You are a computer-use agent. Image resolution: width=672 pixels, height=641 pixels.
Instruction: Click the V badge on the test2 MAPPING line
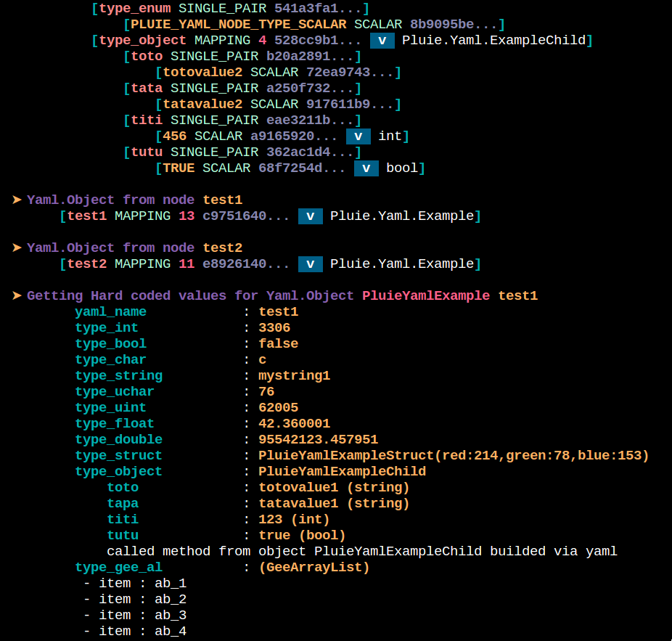pyautogui.click(x=311, y=264)
